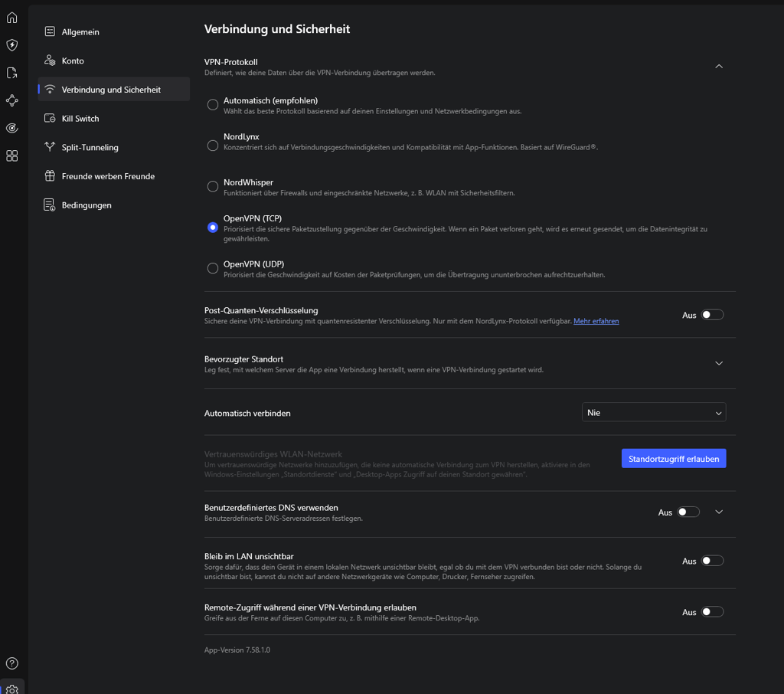The image size is (784, 694).
Task: Click the Allgemein settings icon
Action: pyautogui.click(x=50, y=31)
